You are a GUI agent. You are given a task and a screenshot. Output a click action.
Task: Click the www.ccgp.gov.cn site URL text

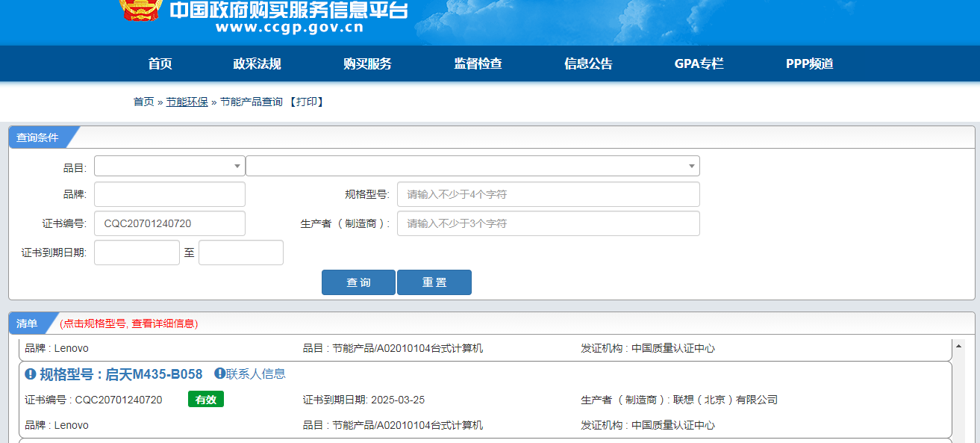click(x=290, y=28)
